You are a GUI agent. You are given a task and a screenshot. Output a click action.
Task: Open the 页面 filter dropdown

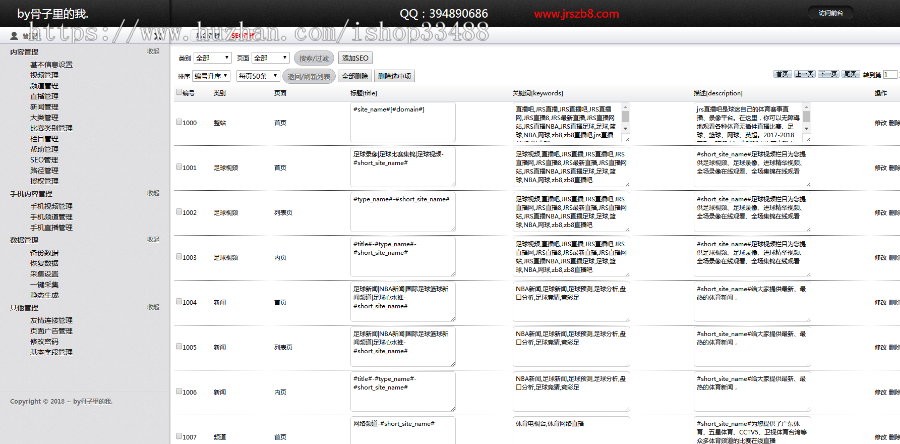coord(270,58)
